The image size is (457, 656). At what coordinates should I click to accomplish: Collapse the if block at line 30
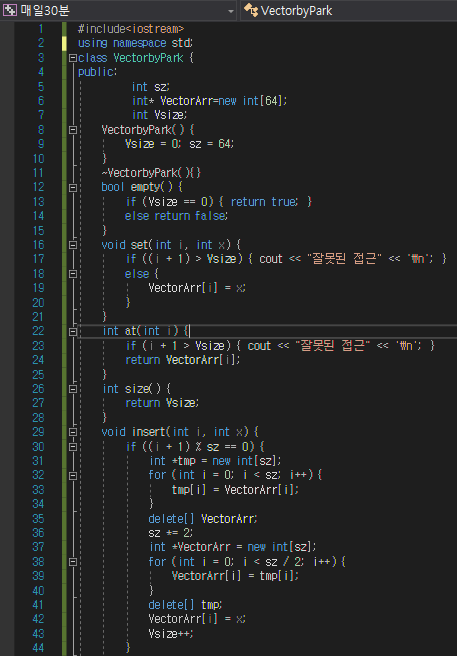[x=73, y=447]
